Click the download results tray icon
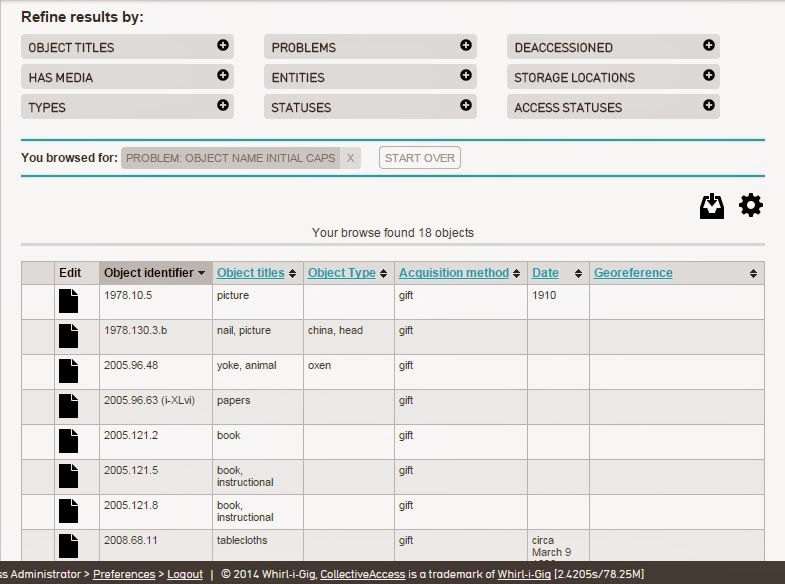Image resolution: width=785 pixels, height=584 pixels. [711, 206]
